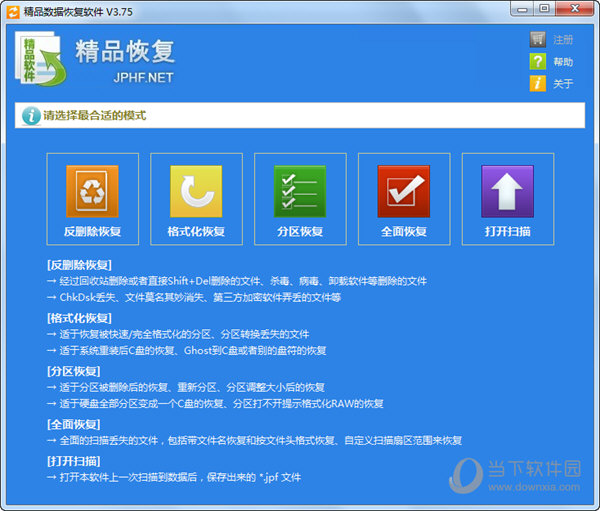
Task: Open the 关于 about link
Action: pyautogui.click(x=563, y=84)
